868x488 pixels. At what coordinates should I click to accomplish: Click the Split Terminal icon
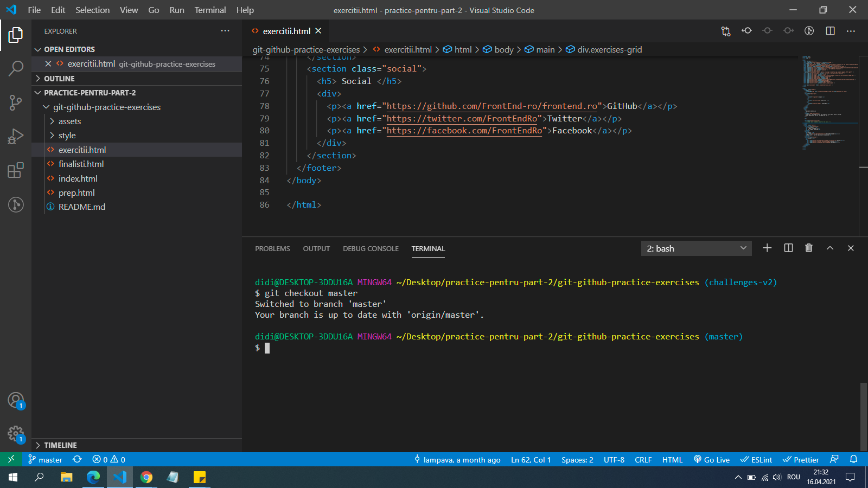click(x=788, y=248)
